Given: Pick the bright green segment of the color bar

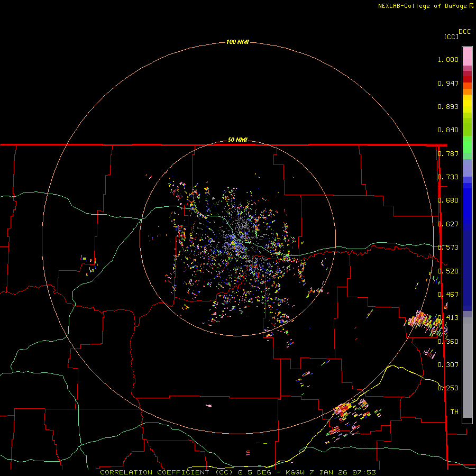Looking at the screenshot, I should [x=467, y=144].
